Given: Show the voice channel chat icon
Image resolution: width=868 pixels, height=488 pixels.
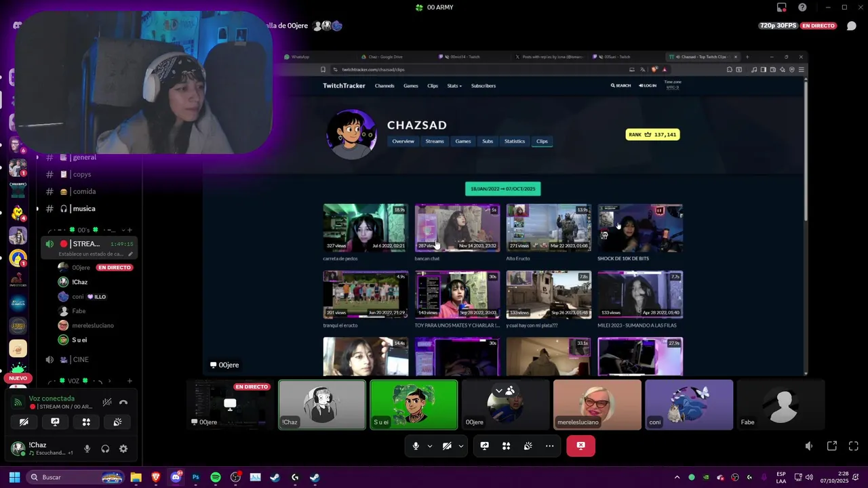Looking at the screenshot, I should (852, 26).
